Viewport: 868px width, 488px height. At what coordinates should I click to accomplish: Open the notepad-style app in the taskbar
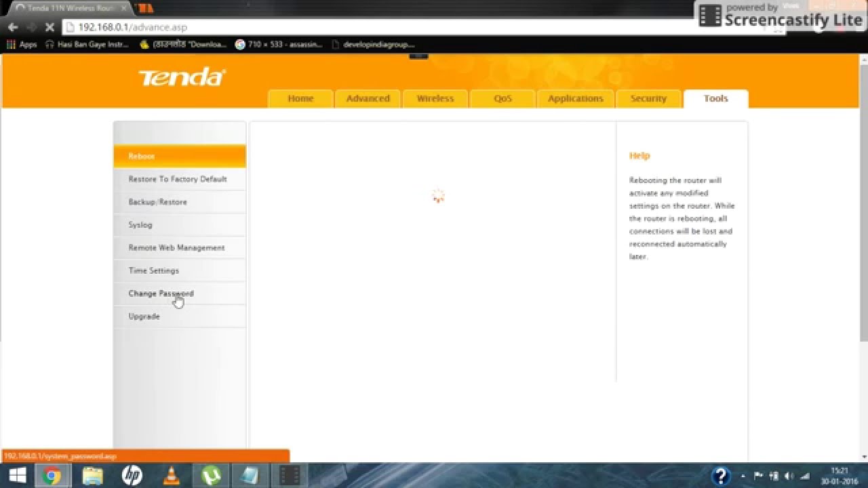point(250,476)
